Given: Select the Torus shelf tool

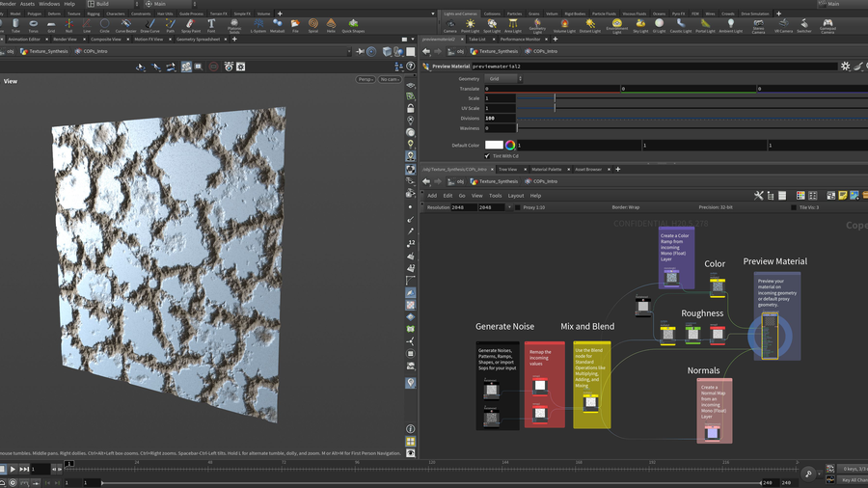Looking at the screenshot, I should coord(34,25).
